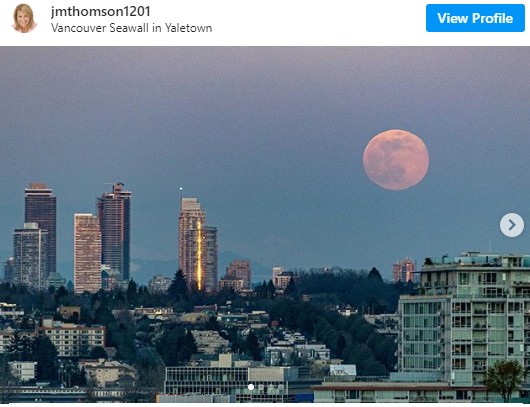Jump to the fourth carousel dot
Screen dimensions: 530x407
click(x=281, y=387)
